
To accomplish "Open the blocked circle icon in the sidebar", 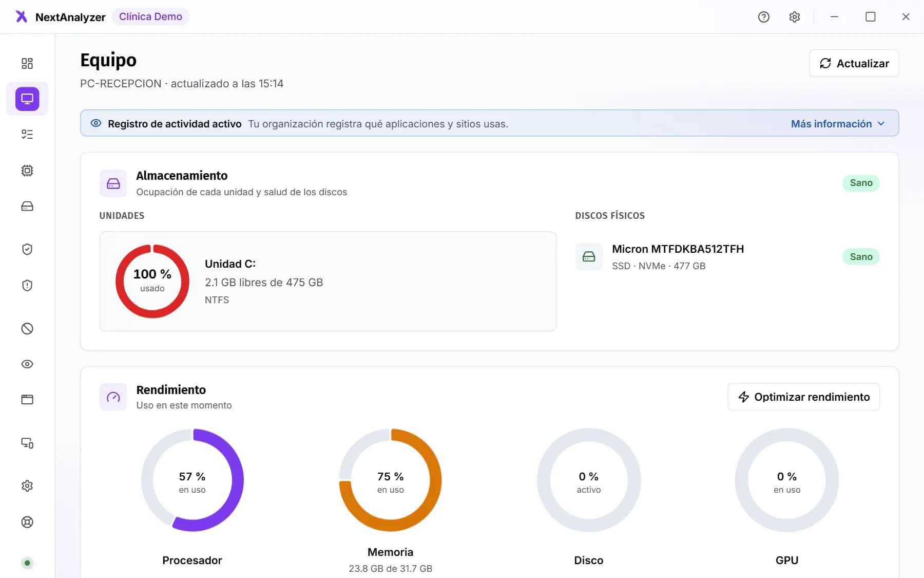I will point(27,329).
